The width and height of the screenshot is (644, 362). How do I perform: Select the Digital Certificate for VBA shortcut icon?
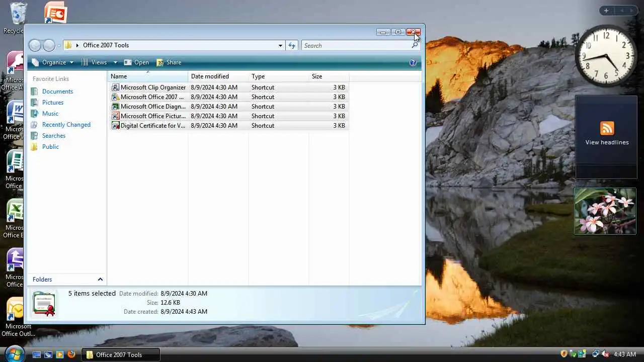[x=115, y=126]
